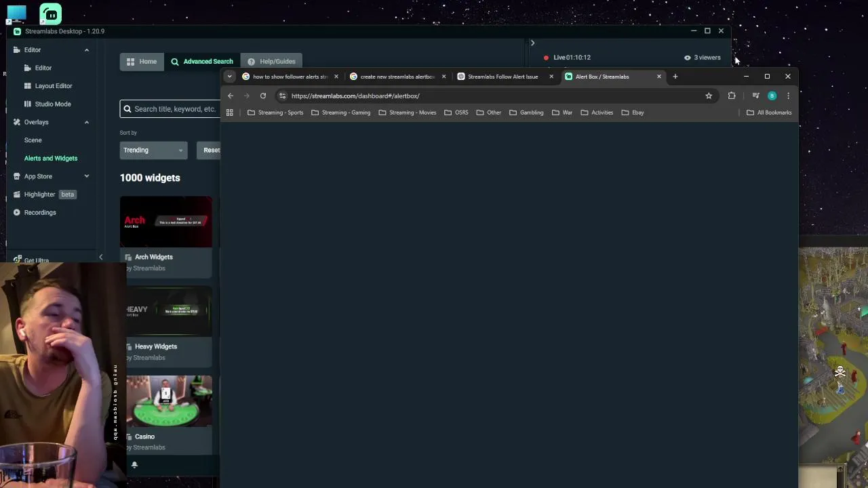
Task: Click the Heavy Widgets title
Action: point(155,346)
